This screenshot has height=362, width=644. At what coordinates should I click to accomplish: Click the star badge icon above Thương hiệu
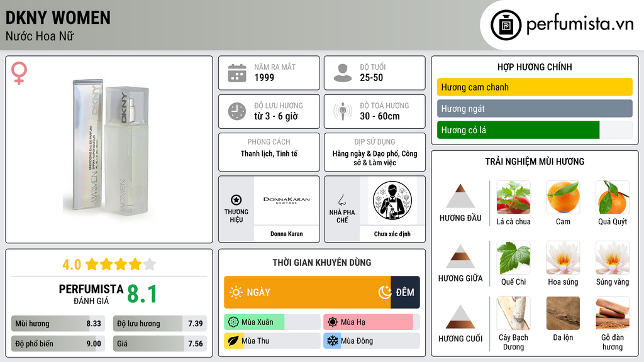coord(236,200)
